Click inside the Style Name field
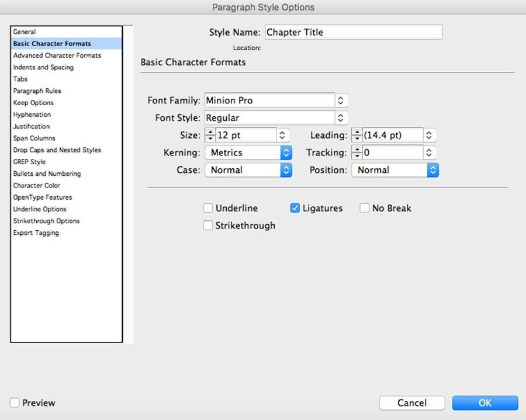 point(351,32)
